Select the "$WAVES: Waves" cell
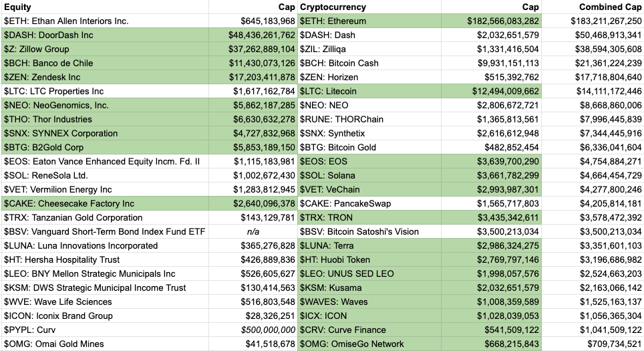Screen dimensions: 644x351 (x=369, y=302)
